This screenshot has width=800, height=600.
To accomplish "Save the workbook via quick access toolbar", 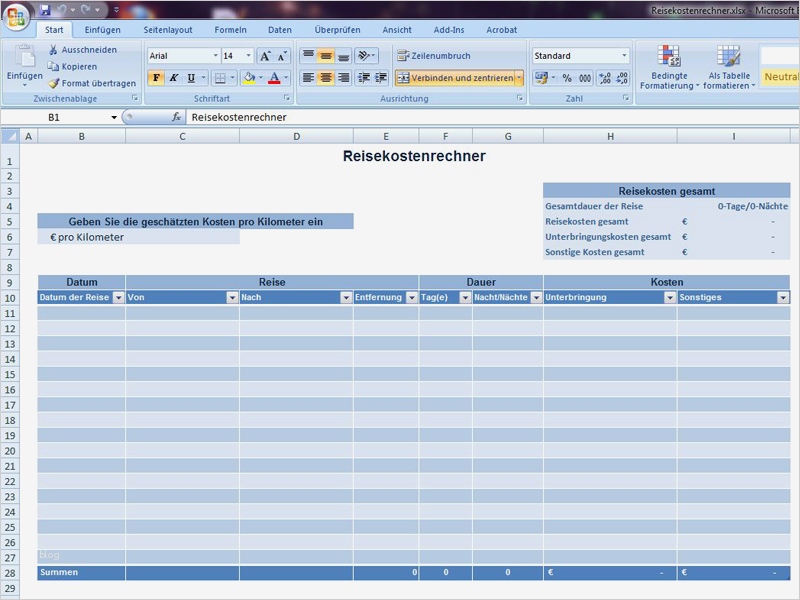I will click(x=45, y=10).
